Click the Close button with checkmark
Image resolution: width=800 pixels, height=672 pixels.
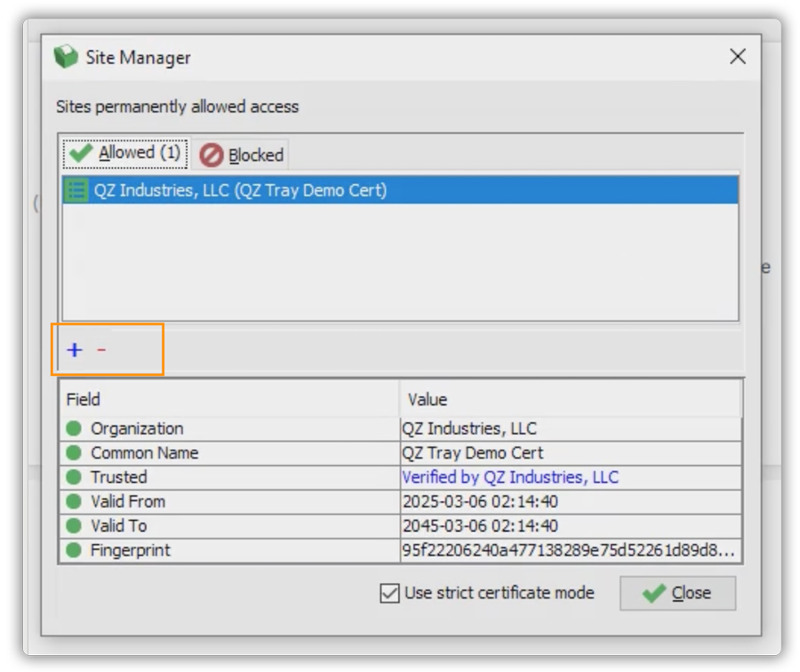point(677,593)
